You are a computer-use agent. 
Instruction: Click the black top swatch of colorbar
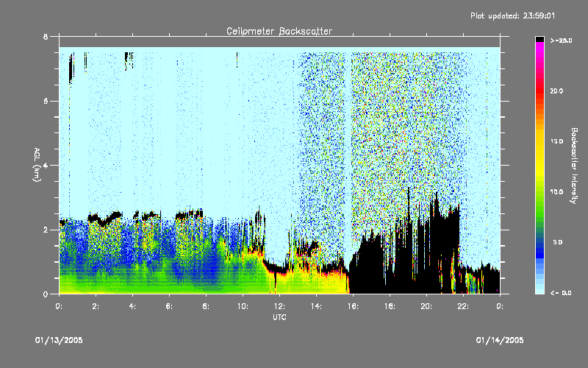pos(539,39)
